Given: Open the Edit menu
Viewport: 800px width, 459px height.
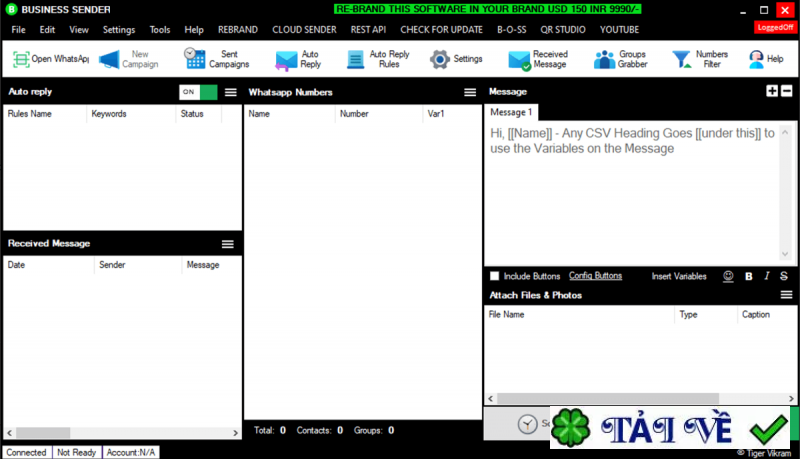Looking at the screenshot, I should click(47, 30).
